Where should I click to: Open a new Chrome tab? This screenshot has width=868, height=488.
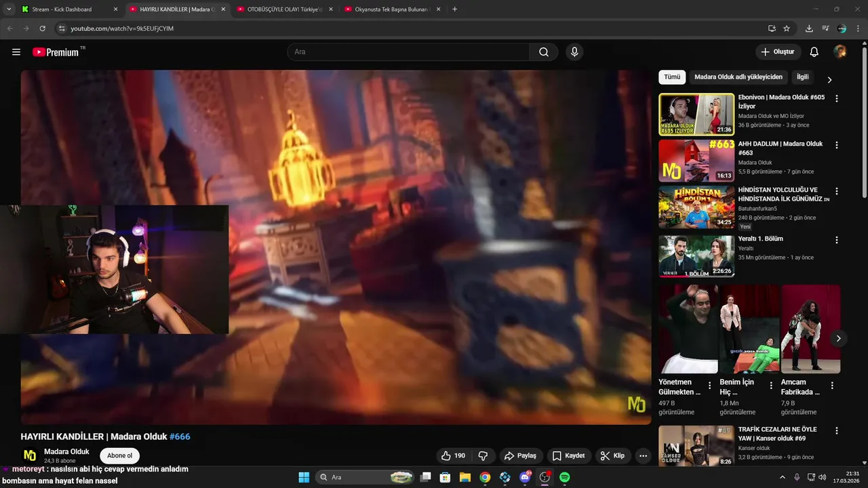454,9
